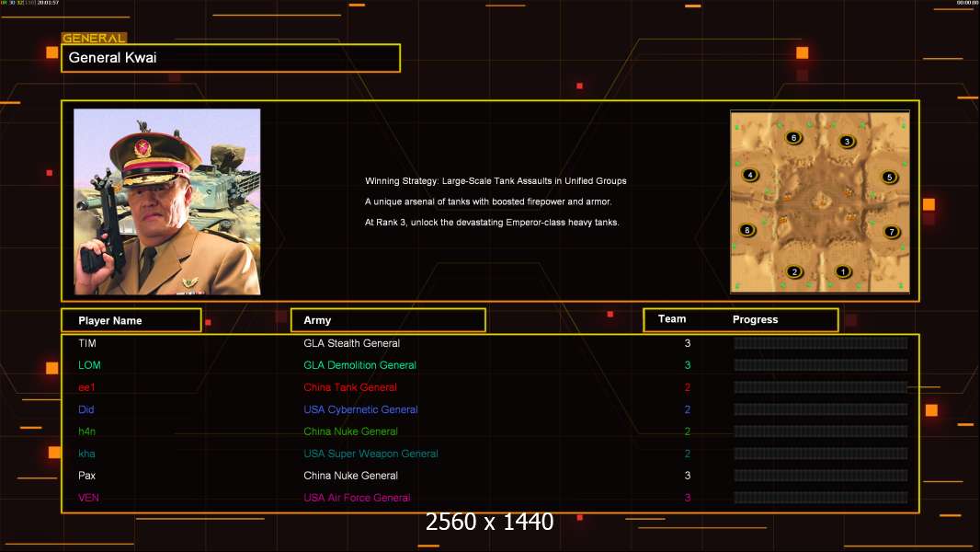Select USA Cybernetic General army entry
Viewport: 980px width, 552px height.
[x=360, y=409]
